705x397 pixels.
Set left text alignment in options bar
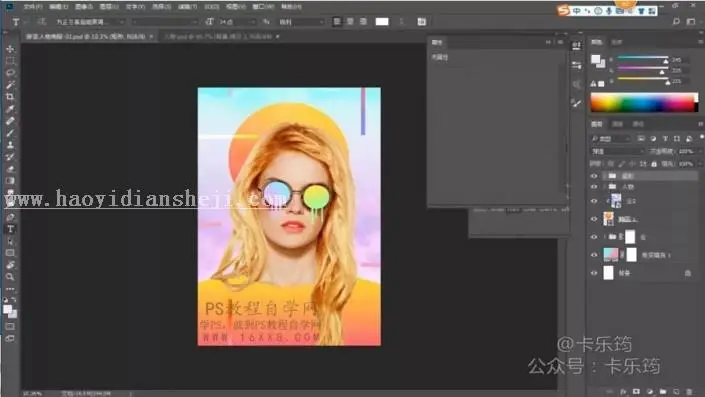click(x=337, y=22)
